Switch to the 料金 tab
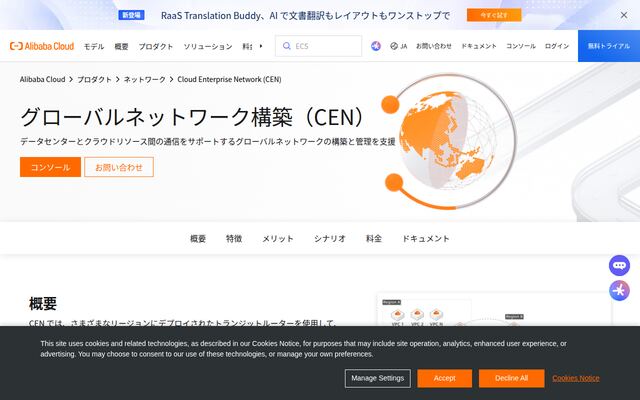 click(374, 239)
